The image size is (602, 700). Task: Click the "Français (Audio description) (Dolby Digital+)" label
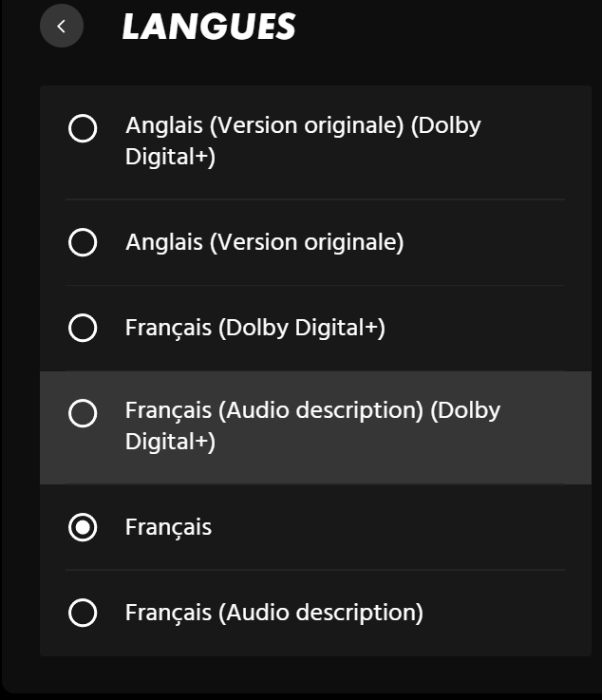311,426
